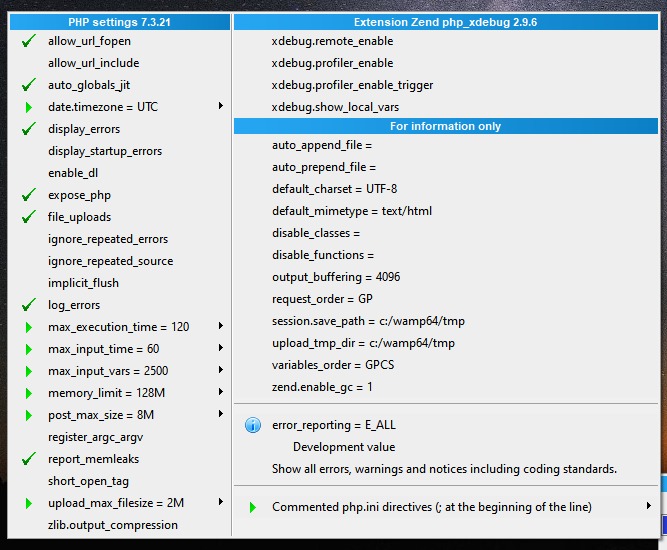
Task: Open the Commented php.ini directives submenu arrow
Action: pyautogui.click(x=648, y=507)
